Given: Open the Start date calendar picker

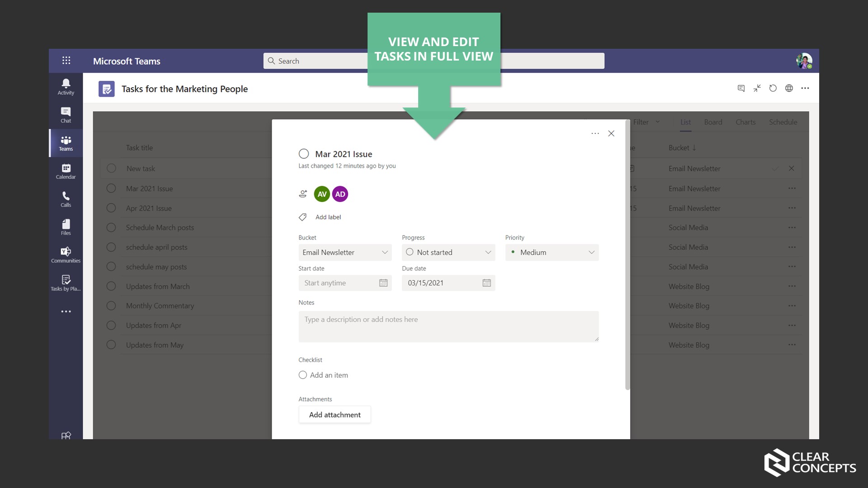Looking at the screenshot, I should 383,283.
